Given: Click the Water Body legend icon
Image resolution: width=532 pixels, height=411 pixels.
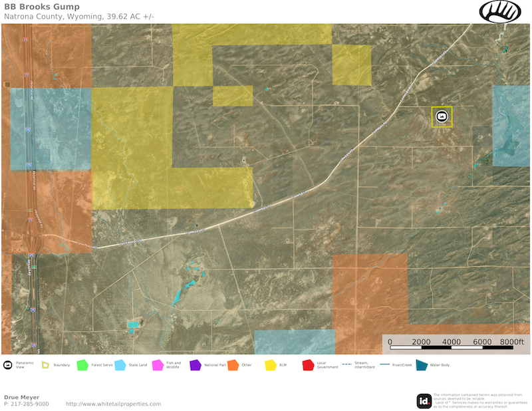Looking at the screenshot, I should coord(422,365).
